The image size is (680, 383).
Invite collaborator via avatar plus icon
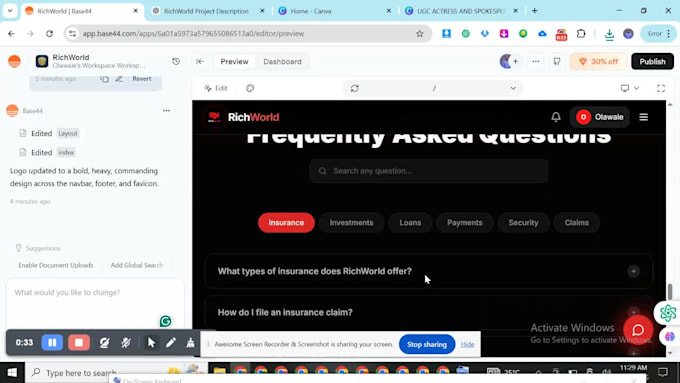click(516, 61)
